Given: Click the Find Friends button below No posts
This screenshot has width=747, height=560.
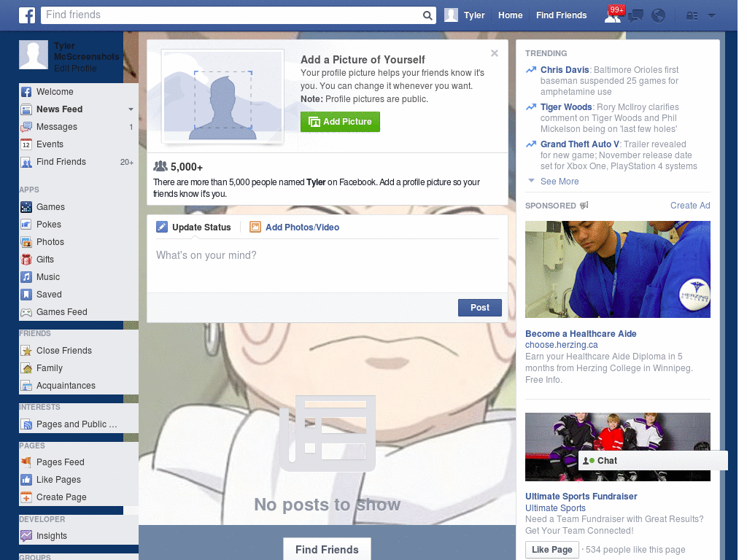Looking at the screenshot, I should click(327, 549).
